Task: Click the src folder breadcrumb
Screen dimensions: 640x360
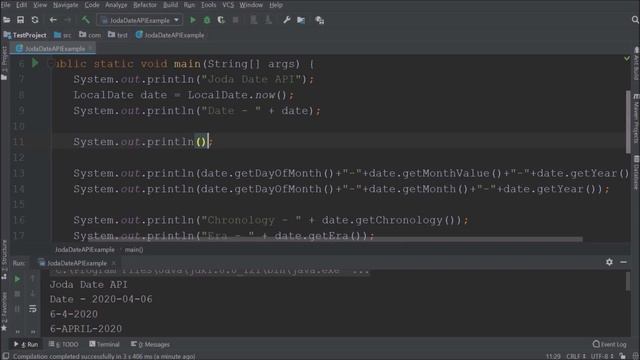Action: (x=63, y=35)
